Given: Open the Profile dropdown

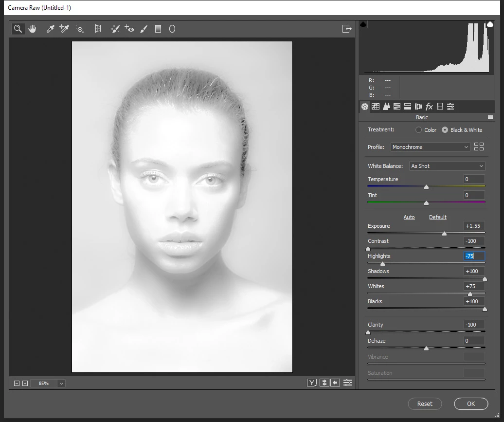Looking at the screenshot, I should tap(431, 147).
